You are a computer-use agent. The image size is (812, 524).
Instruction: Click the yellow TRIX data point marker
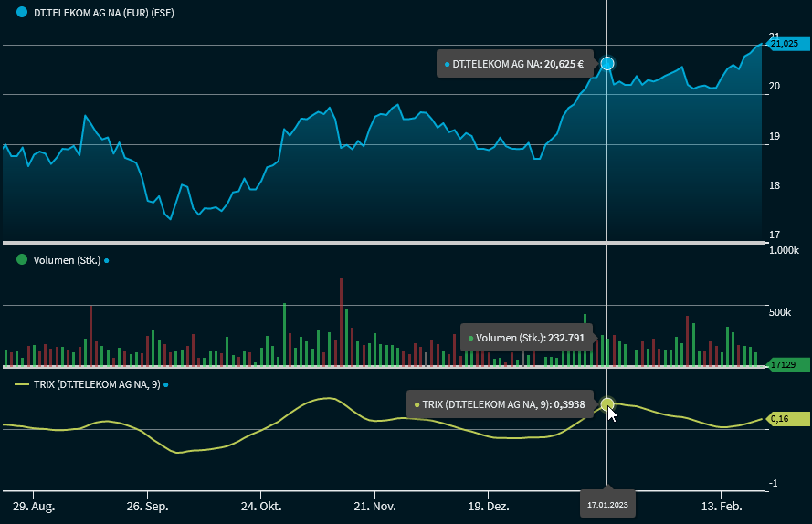[607, 403]
